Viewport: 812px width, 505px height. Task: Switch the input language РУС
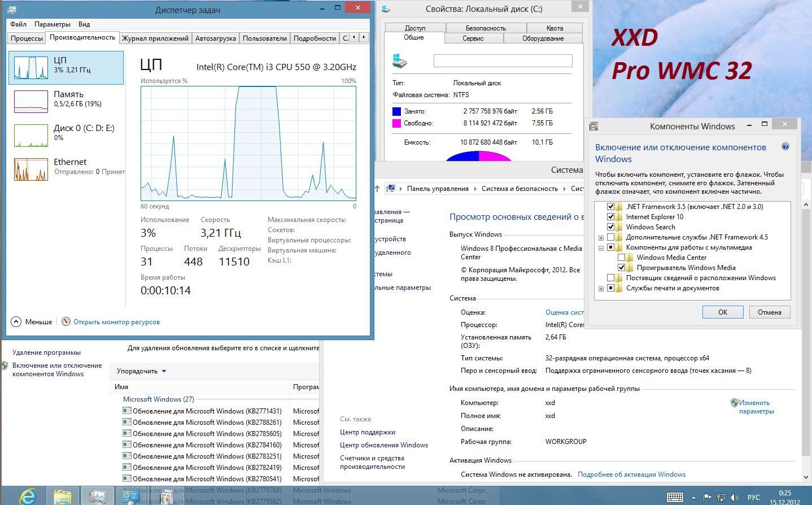tap(754, 498)
